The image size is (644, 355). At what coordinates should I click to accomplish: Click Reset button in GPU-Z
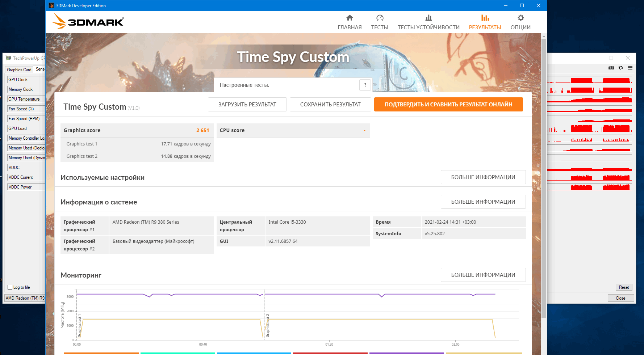click(x=624, y=287)
